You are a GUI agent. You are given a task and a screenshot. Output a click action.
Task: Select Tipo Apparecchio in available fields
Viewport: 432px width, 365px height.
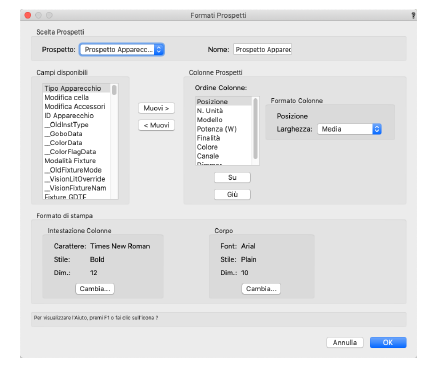(x=77, y=88)
